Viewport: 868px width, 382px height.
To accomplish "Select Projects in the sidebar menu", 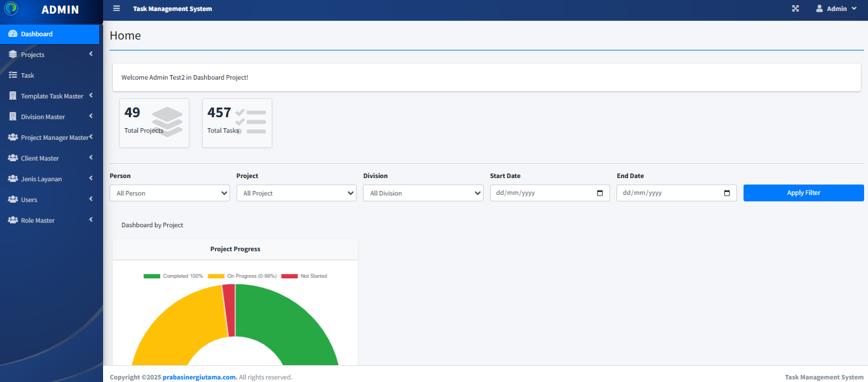I will 50,54.
